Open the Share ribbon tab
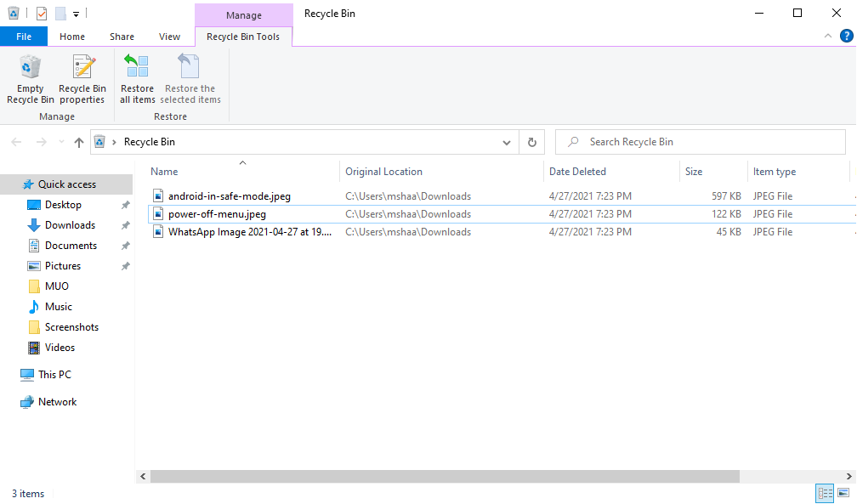Viewport: 857px width, 504px height. pyautogui.click(x=122, y=37)
